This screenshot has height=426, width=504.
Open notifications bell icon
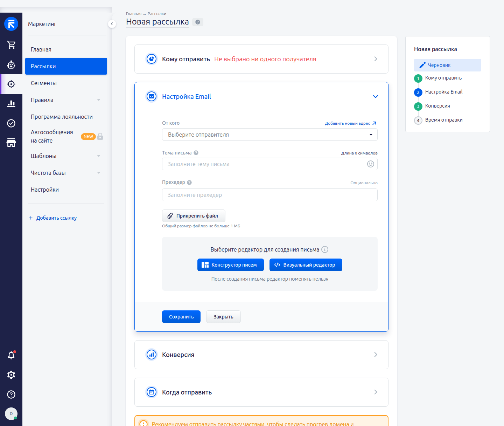[x=11, y=355]
